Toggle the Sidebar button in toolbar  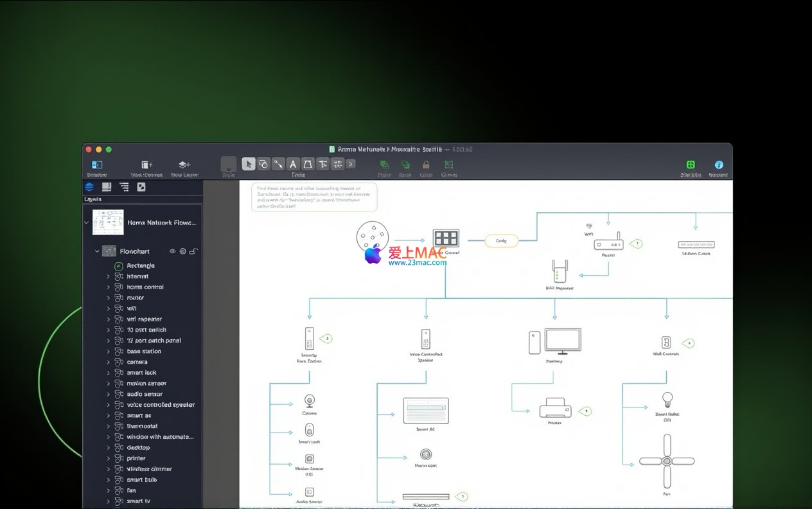click(x=97, y=165)
